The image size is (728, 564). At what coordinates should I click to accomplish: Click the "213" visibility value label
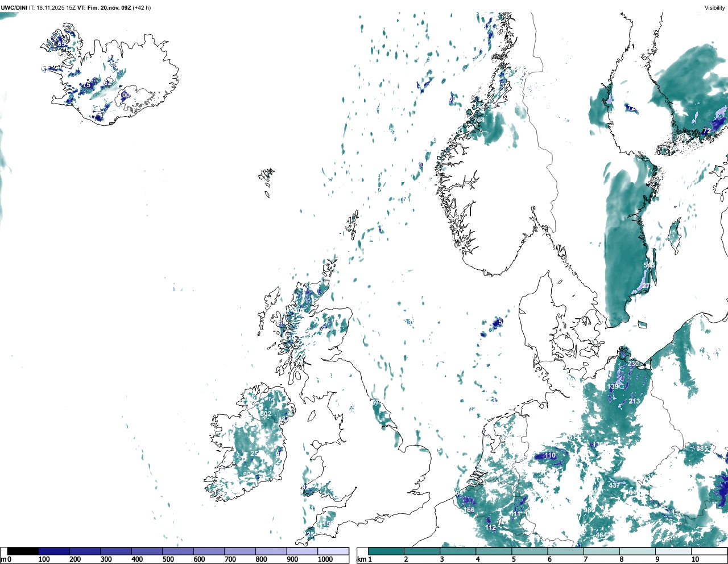click(x=634, y=401)
